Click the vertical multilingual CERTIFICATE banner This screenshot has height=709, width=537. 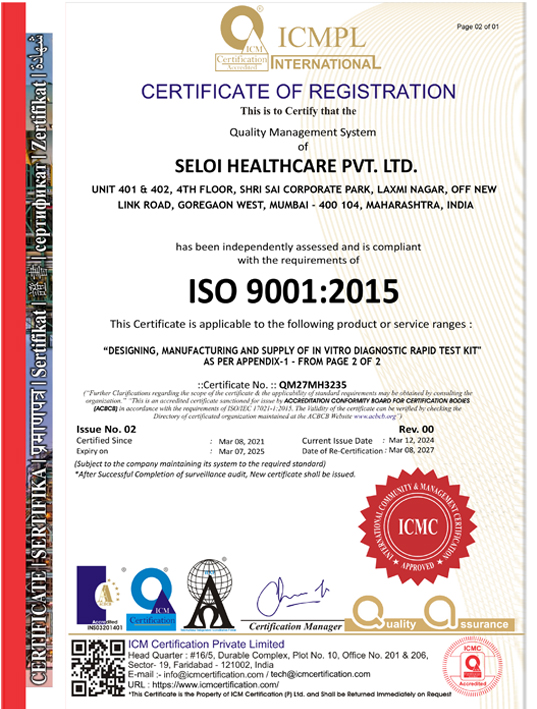click(39, 360)
